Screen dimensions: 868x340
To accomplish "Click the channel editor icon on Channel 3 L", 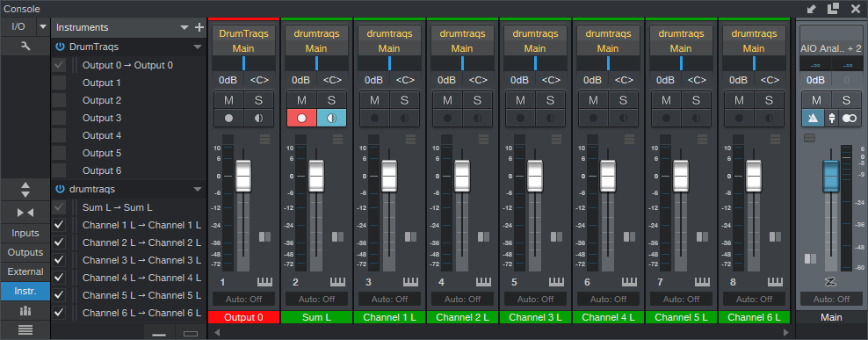I will (x=556, y=138).
